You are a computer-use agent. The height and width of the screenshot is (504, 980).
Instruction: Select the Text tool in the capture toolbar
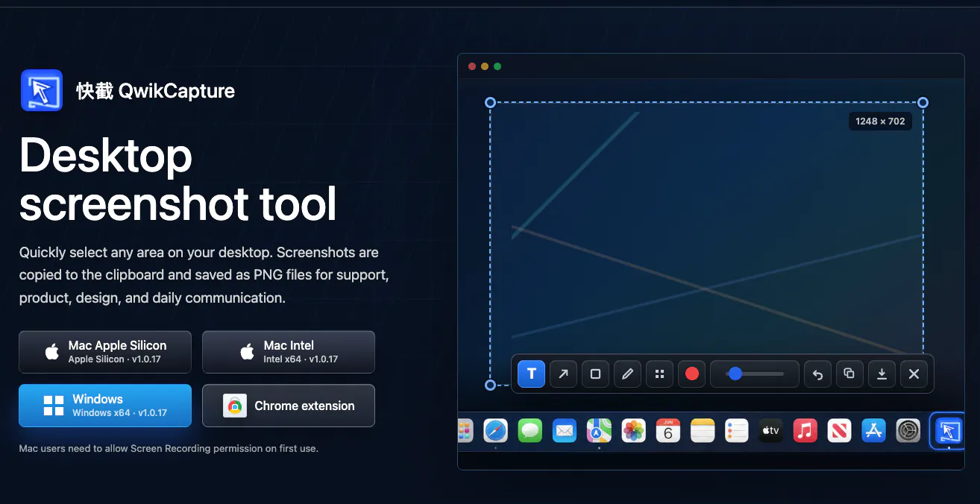click(532, 374)
